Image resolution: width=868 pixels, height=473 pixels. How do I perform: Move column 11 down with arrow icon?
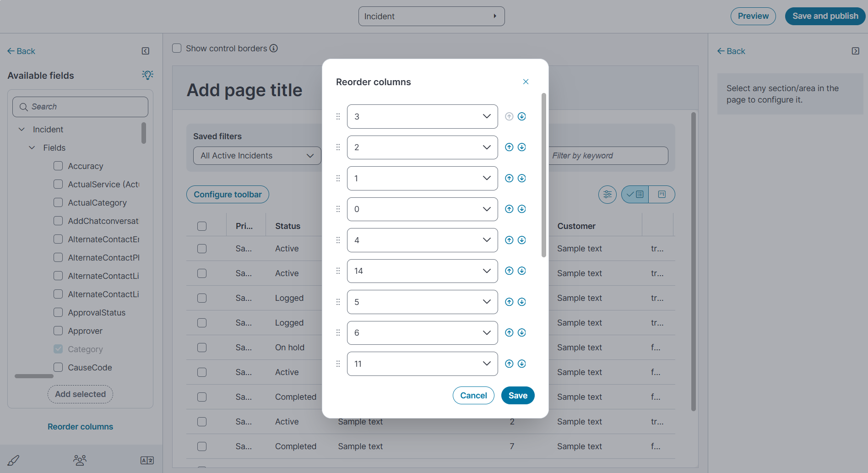(x=521, y=364)
